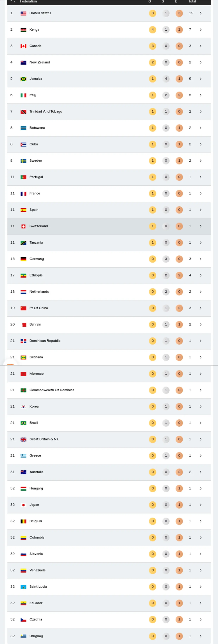
Task: Click the Japan flag icon
Action: click(x=24, y=505)
